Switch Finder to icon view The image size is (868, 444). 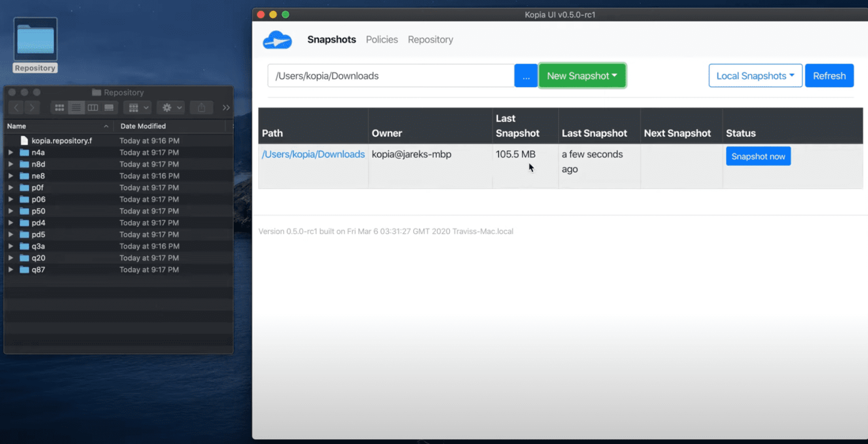tap(59, 107)
